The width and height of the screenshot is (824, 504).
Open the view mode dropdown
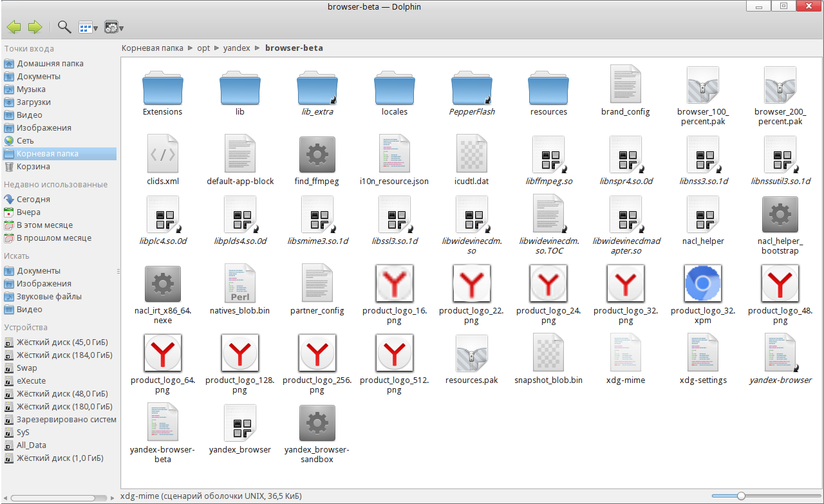point(88,27)
